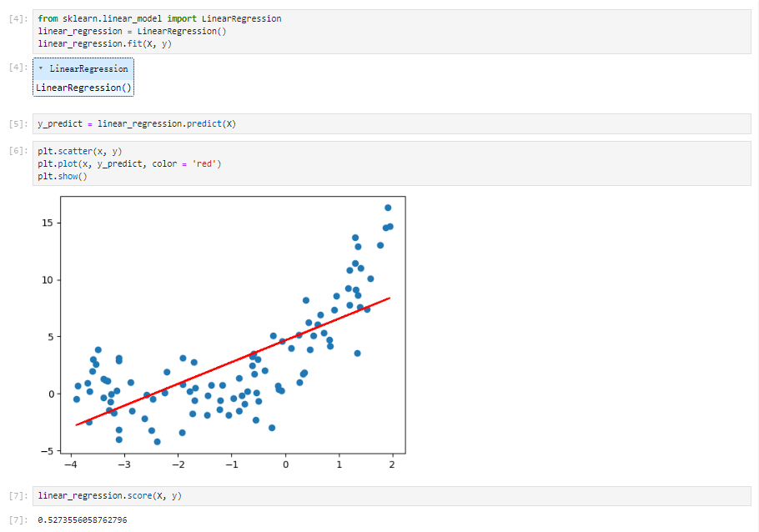Viewport: 759px width, 532px height.
Task: Click the score output value 0.5273556058762796
Action: [83, 519]
